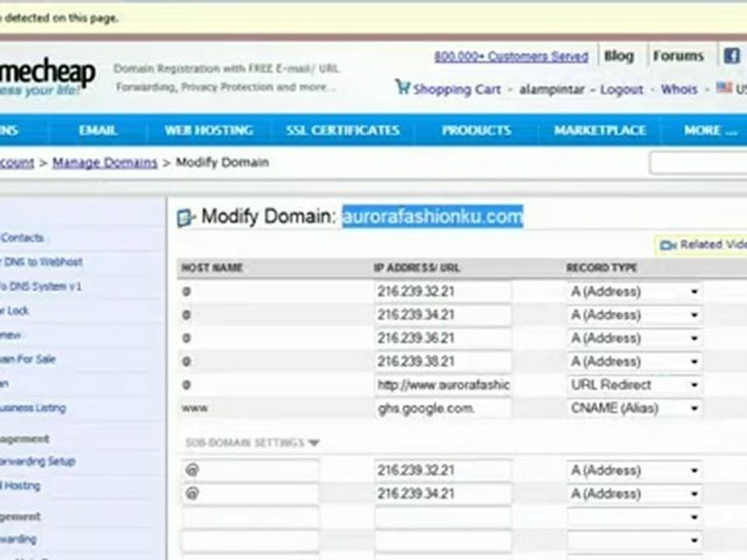The width and height of the screenshot is (747, 560).
Task: Click the Logout link
Action: tap(621, 89)
